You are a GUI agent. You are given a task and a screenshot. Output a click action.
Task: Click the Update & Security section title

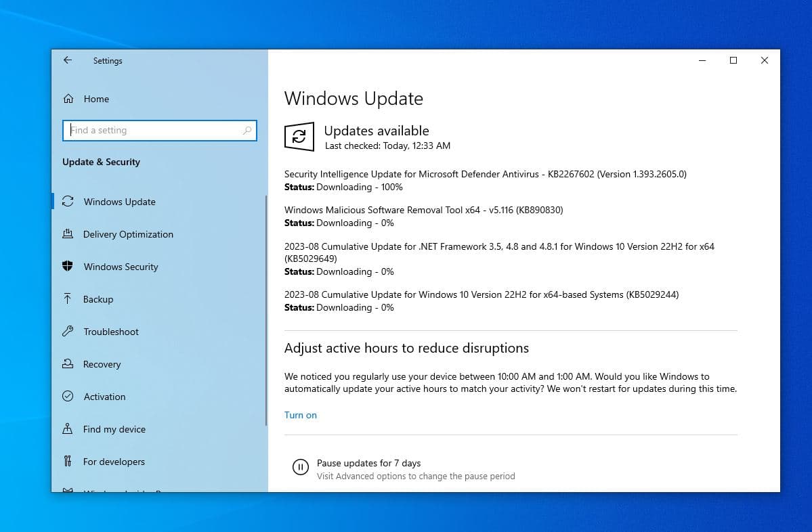tap(101, 162)
